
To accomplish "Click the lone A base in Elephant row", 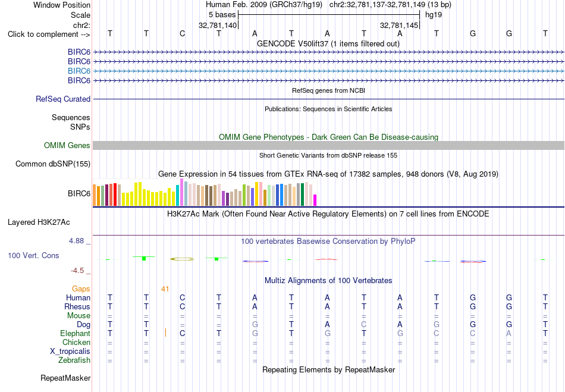I will [508, 333].
